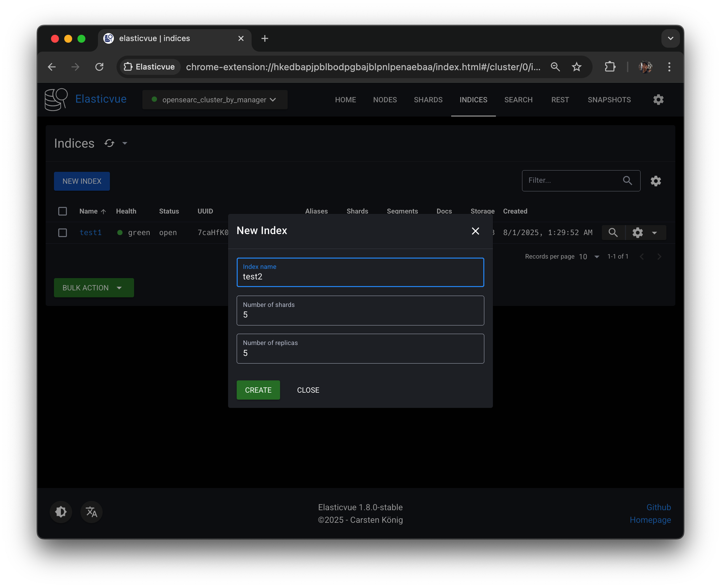Viewport: 721px width, 588px height.
Task: Select all indices header checkbox
Action: [63, 211]
